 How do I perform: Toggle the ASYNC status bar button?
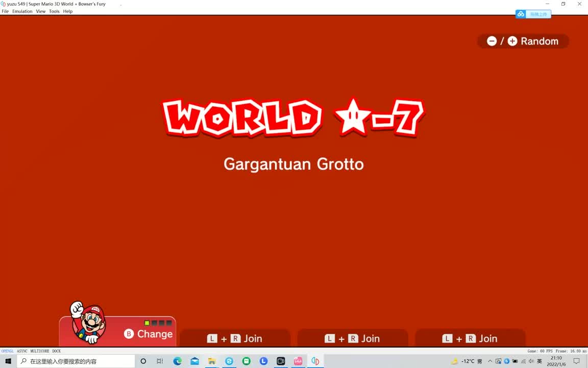point(22,351)
